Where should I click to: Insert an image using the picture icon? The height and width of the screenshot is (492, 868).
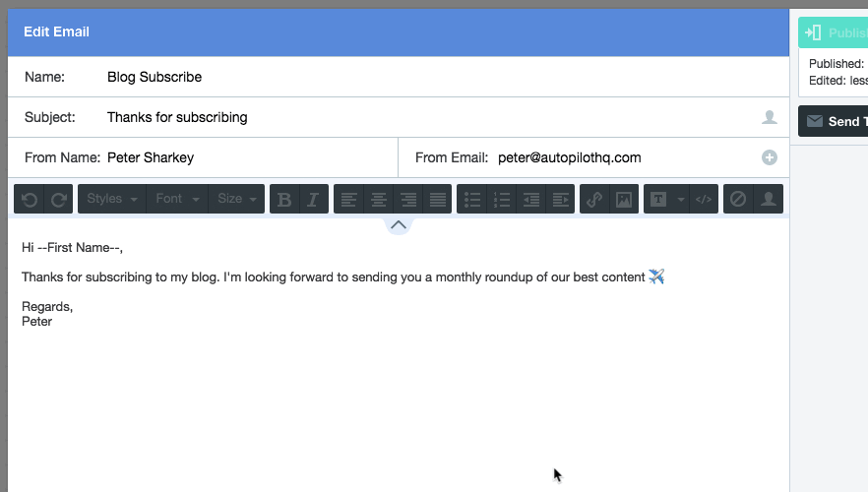[x=623, y=200]
